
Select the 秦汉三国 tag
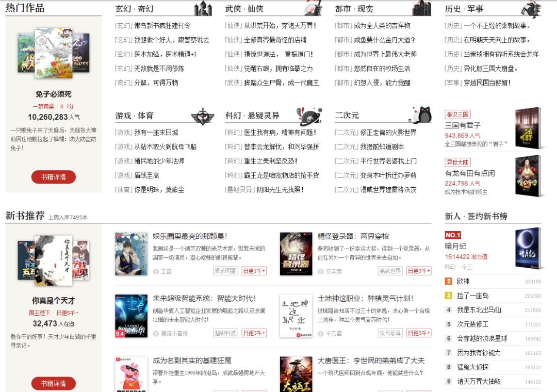(x=457, y=115)
